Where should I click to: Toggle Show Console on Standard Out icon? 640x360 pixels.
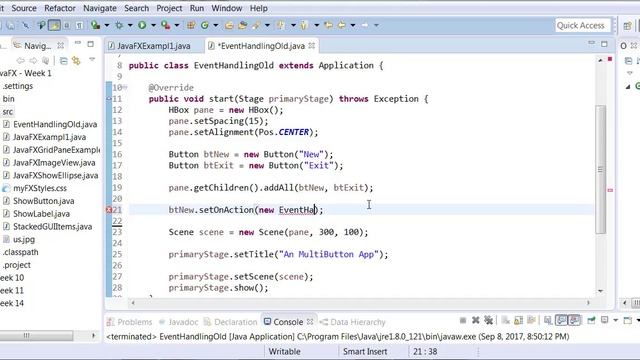[x=562, y=320]
